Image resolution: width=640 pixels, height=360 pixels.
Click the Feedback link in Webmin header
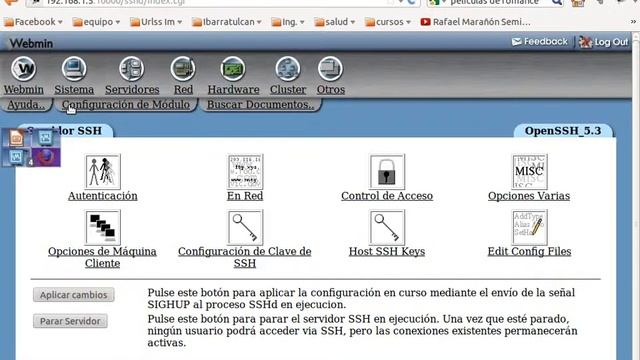[545, 42]
